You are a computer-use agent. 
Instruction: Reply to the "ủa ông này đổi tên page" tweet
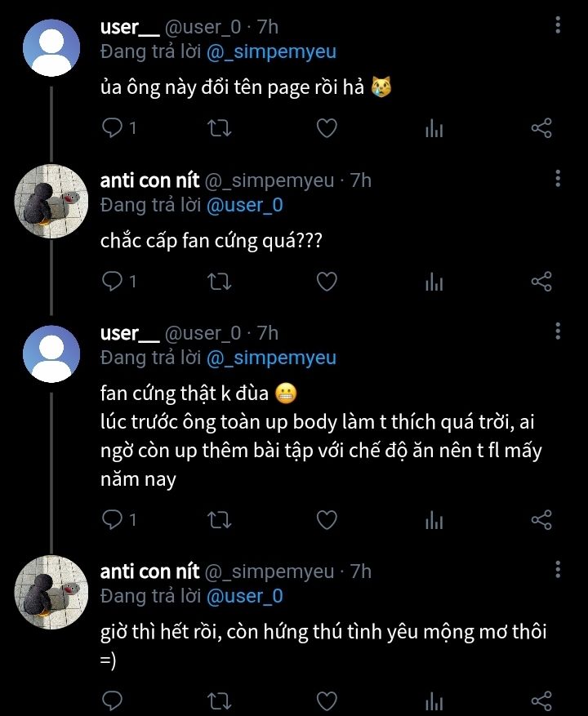[113, 128]
